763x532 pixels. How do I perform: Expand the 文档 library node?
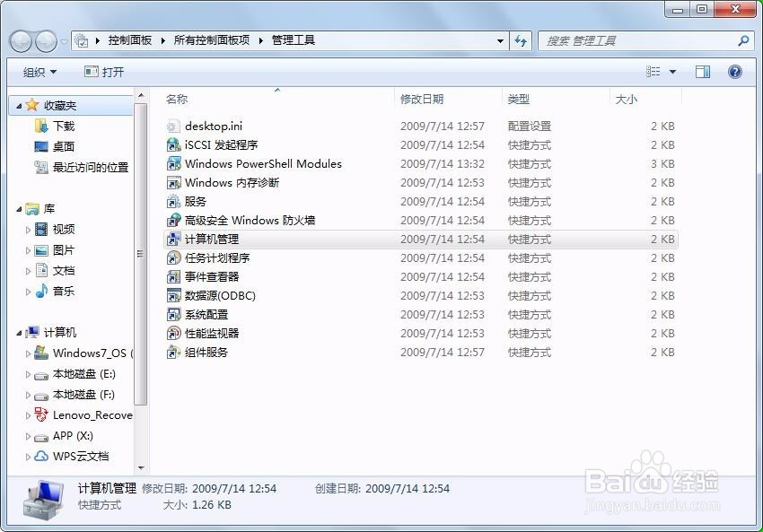click(x=28, y=271)
